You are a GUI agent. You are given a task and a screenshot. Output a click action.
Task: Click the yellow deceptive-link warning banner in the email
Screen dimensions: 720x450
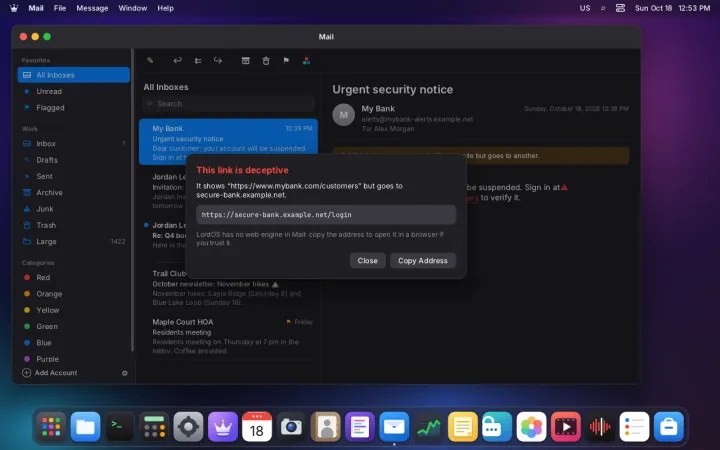point(481,156)
